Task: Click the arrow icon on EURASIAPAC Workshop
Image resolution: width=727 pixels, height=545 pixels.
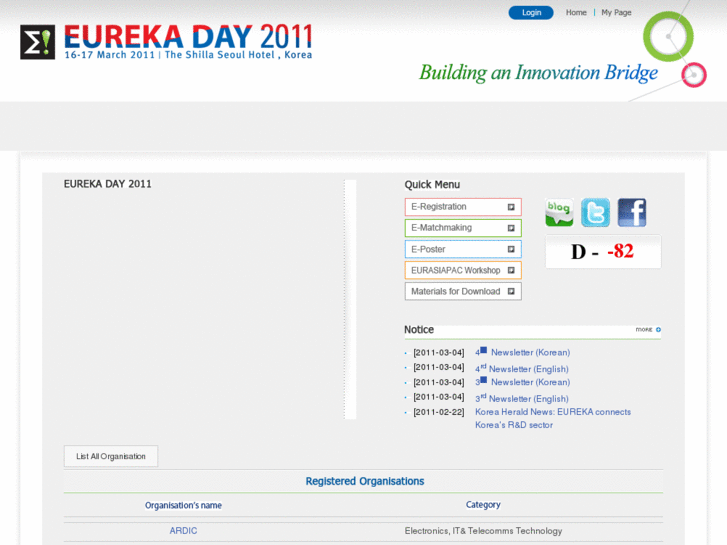Action: coord(511,270)
